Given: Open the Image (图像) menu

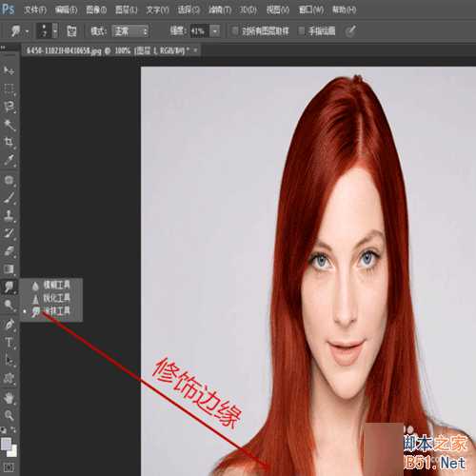Looking at the screenshot, I should 96,10.
